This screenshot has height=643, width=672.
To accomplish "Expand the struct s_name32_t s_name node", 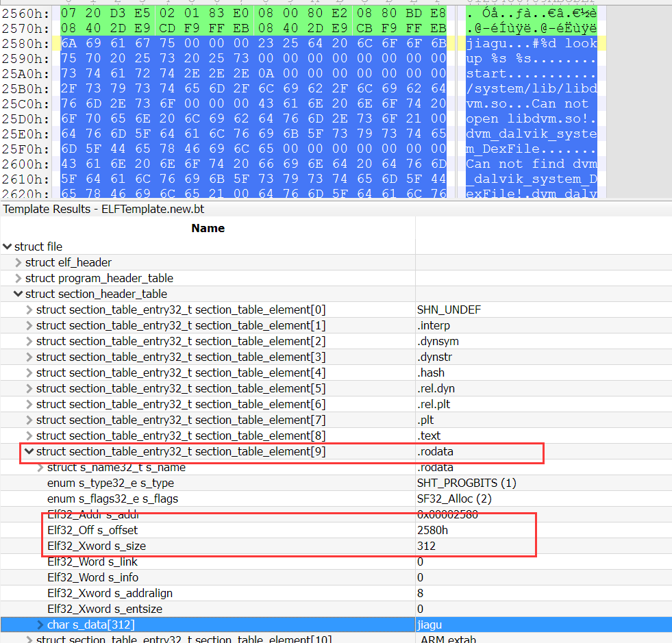I will point(40,467).
